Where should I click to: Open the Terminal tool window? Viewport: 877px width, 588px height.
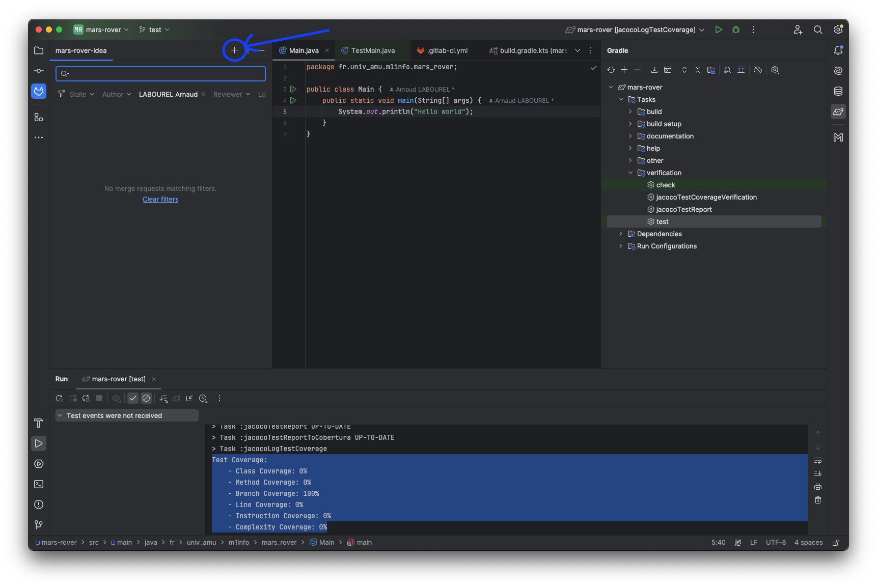[39, 484]
